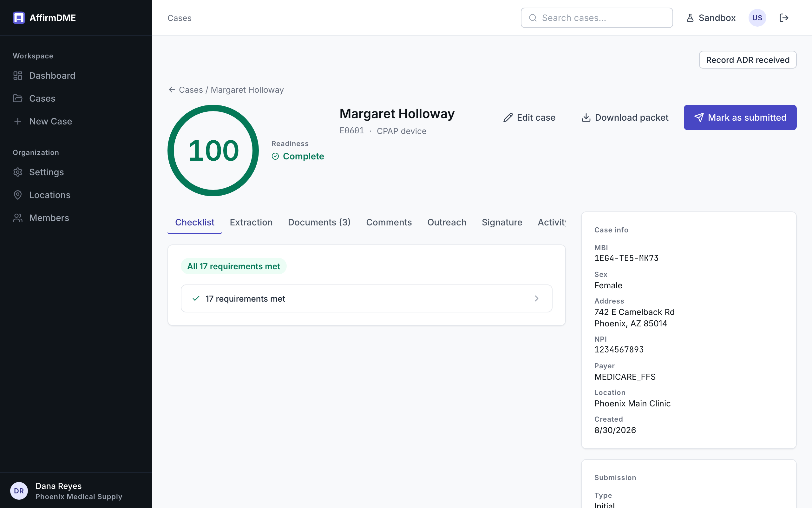The image size is (812, 508).
Task: Mark the case as submitted
Action: point(740,117)
